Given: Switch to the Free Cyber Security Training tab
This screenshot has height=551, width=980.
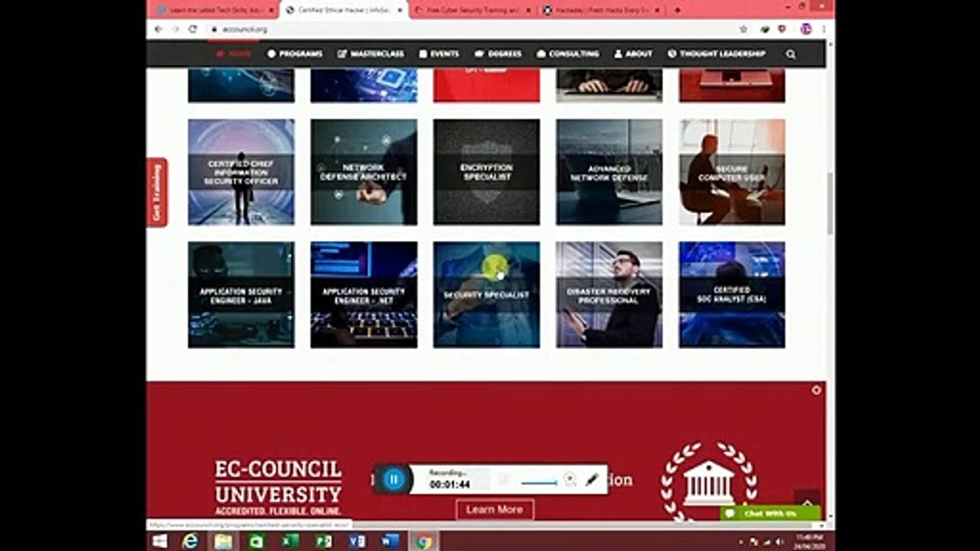Looking at the screenshot, I should [x=472, y=10].
